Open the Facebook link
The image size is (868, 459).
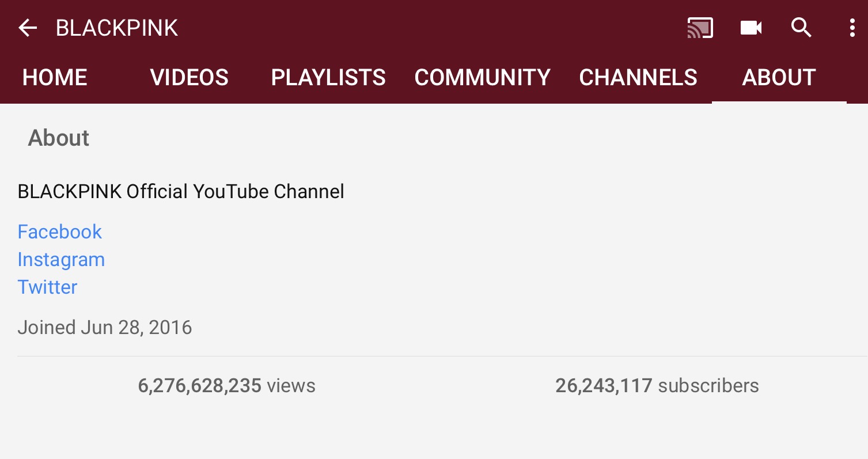(60, 232)
